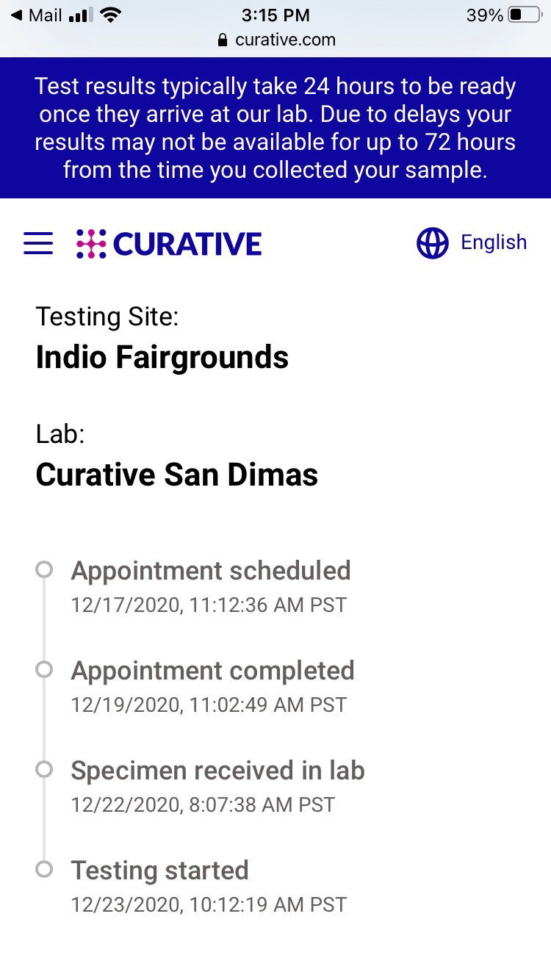This screenshot has height=980, width=551.
Task: Open the hamburger navigation menu
Action: point(38,243)
